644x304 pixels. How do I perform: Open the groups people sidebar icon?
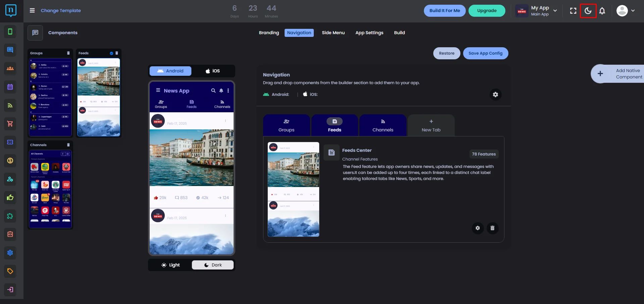[10, 68]
